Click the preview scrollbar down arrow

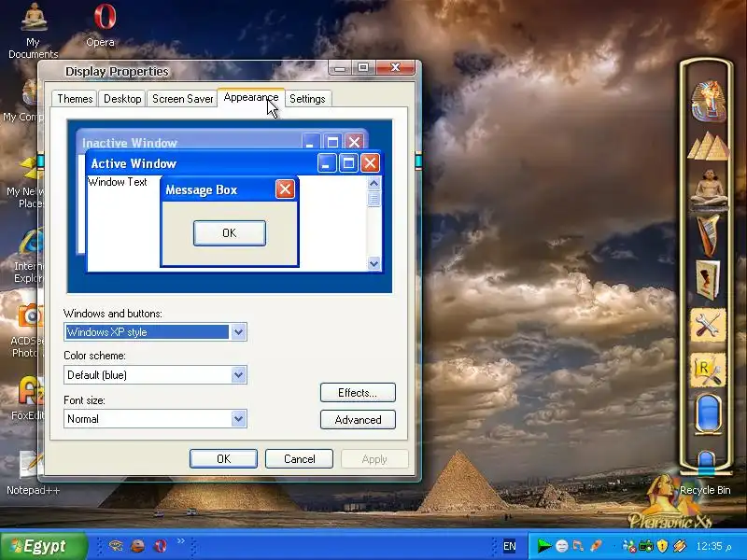(374, 263)
